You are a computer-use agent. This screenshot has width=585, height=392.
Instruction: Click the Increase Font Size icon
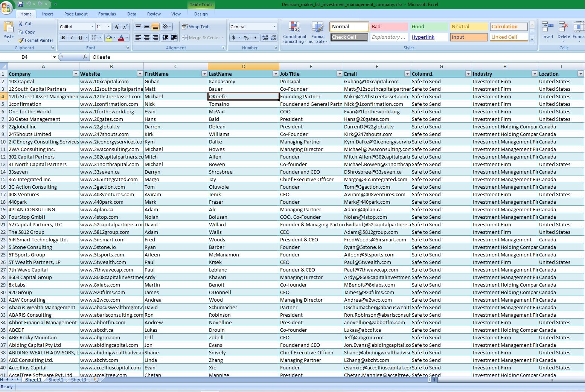117,27
